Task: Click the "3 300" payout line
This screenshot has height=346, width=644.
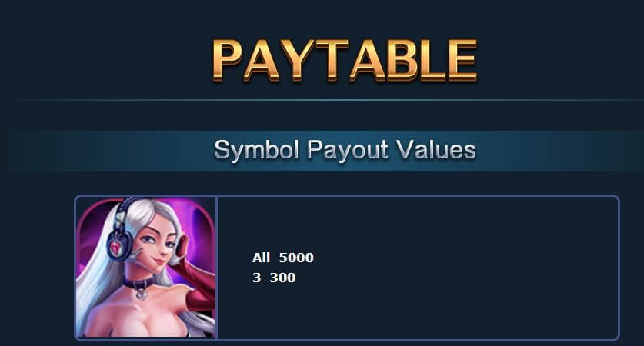Action: [x=274, y=278]
